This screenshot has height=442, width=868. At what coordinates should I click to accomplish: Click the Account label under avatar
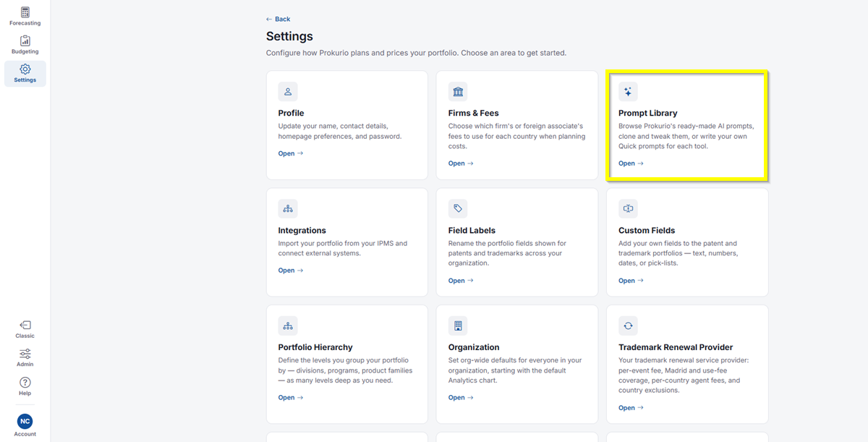[25, 434]
